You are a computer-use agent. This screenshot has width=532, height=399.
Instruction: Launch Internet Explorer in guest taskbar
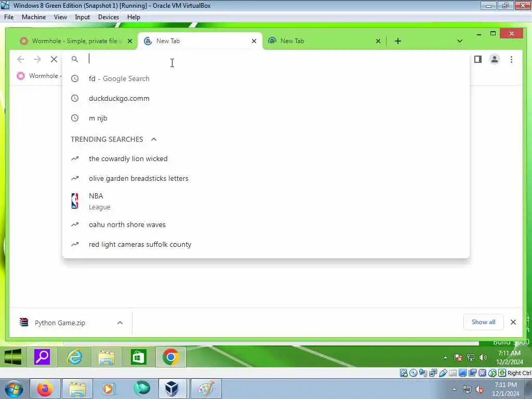pos(74,357)
